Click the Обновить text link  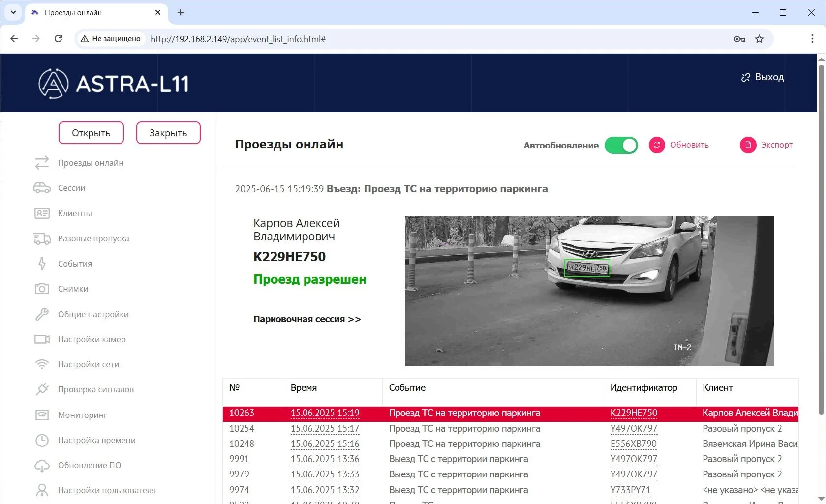[x=689, y=145]
